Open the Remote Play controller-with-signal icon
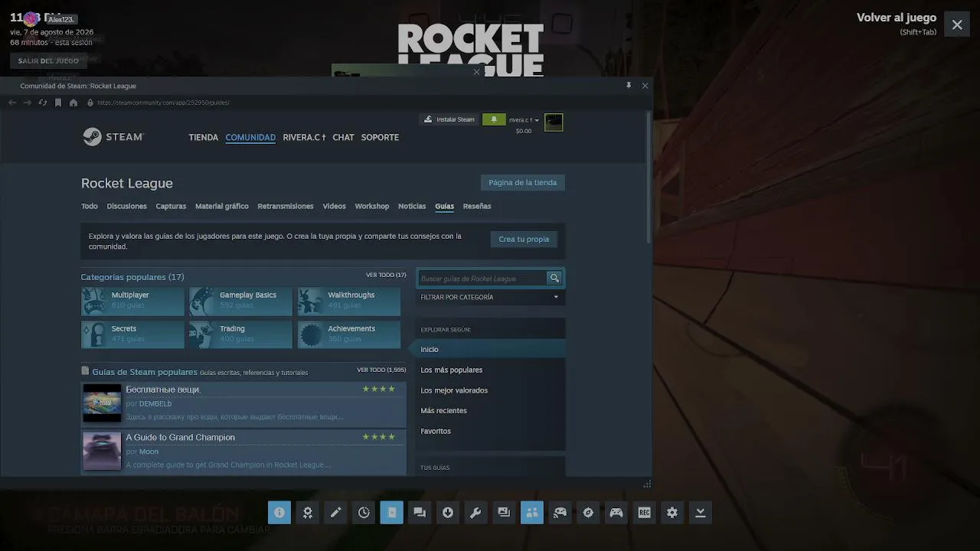 point(560,513)
